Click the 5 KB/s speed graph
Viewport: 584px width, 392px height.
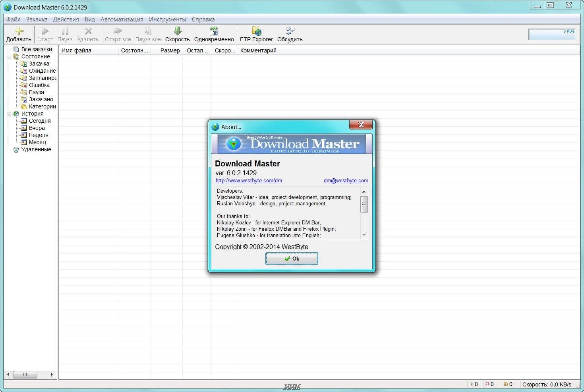552,34
